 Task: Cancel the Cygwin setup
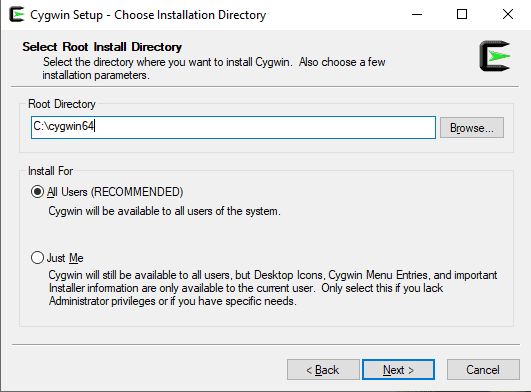[483, 370]
